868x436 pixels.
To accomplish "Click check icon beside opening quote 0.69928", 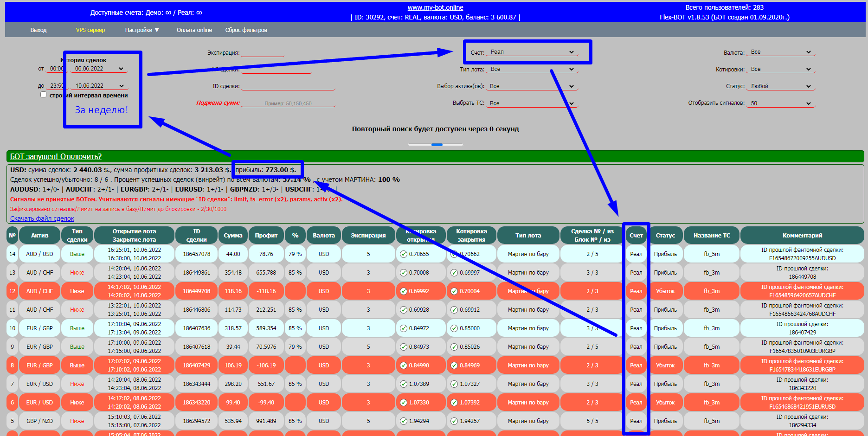I will pos(404,310).
